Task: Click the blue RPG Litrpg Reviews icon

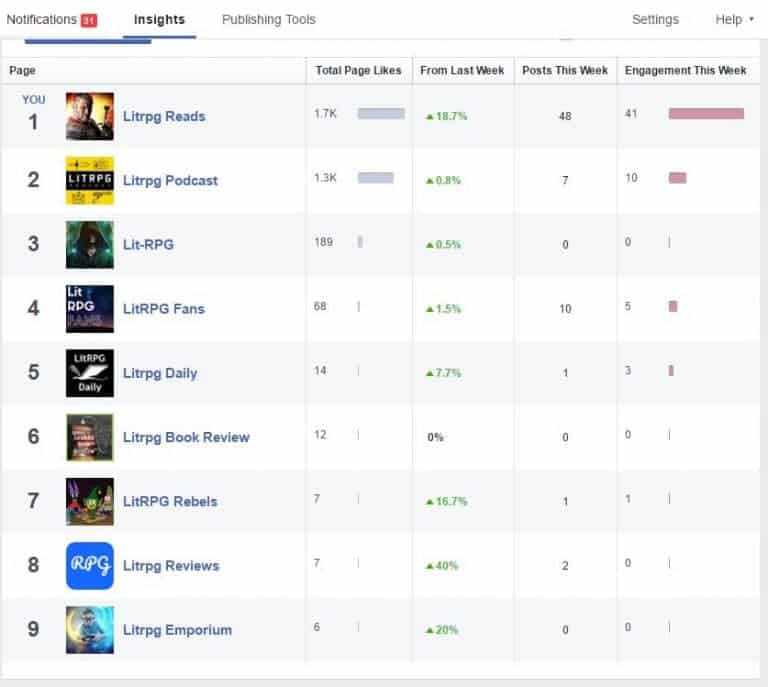Action: click(89, 565)
